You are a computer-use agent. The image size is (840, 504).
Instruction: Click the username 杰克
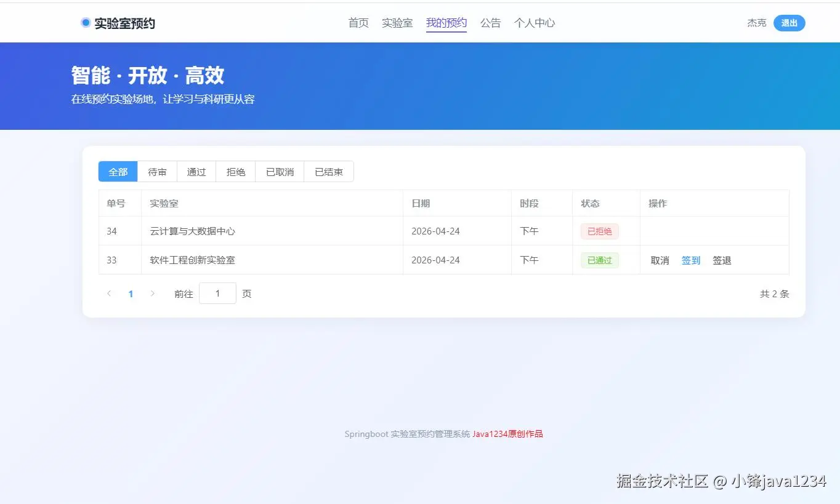757,23
